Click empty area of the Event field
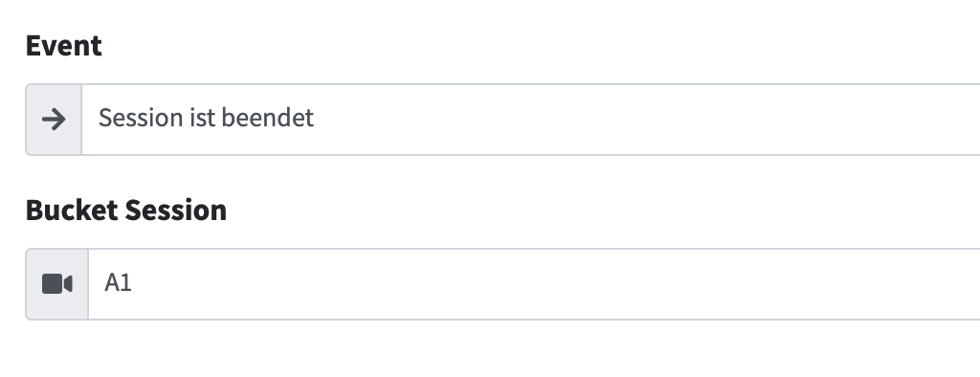The width and height of the screenshot is (980, 377). coord(644,119)
